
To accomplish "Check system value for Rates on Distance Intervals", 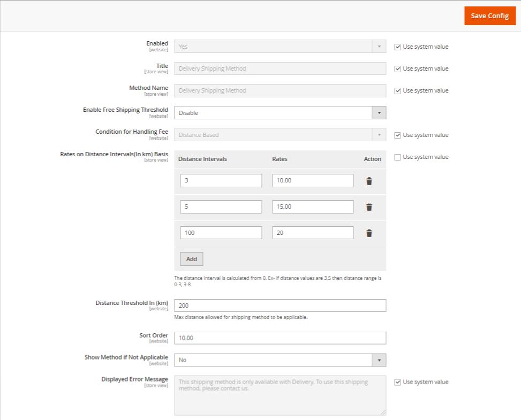I will point(397,157).
